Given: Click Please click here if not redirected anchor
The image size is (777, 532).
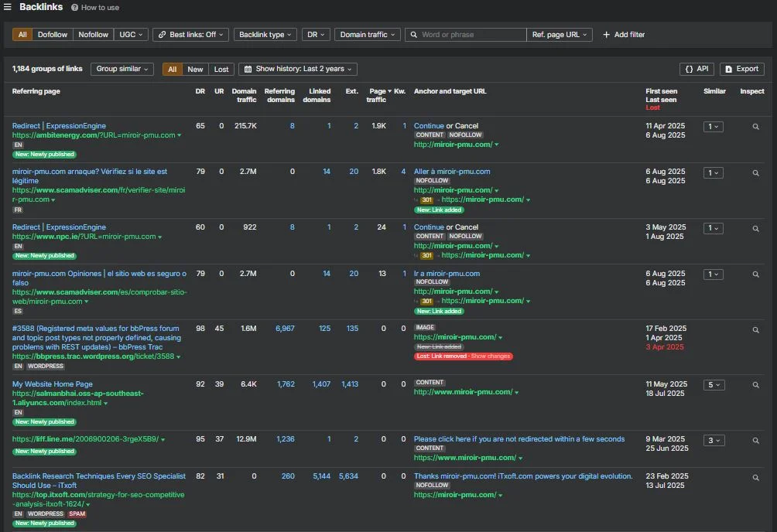Looking at the screenshot, I should pyautogui.click(x=519, y=439).
